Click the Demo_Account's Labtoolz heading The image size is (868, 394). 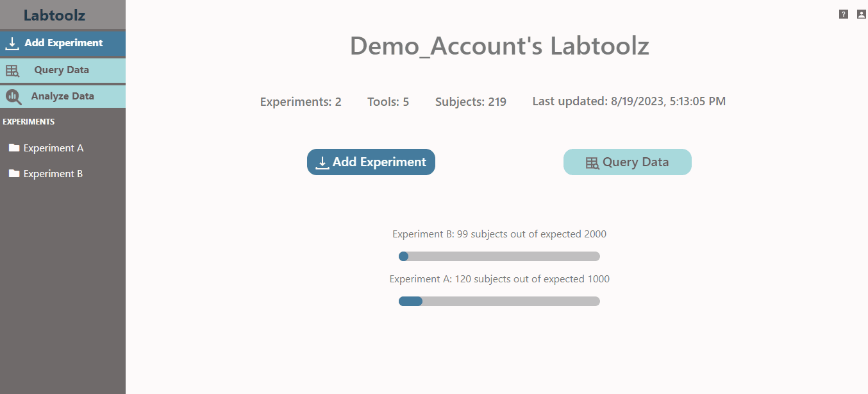tap(499, 46)
